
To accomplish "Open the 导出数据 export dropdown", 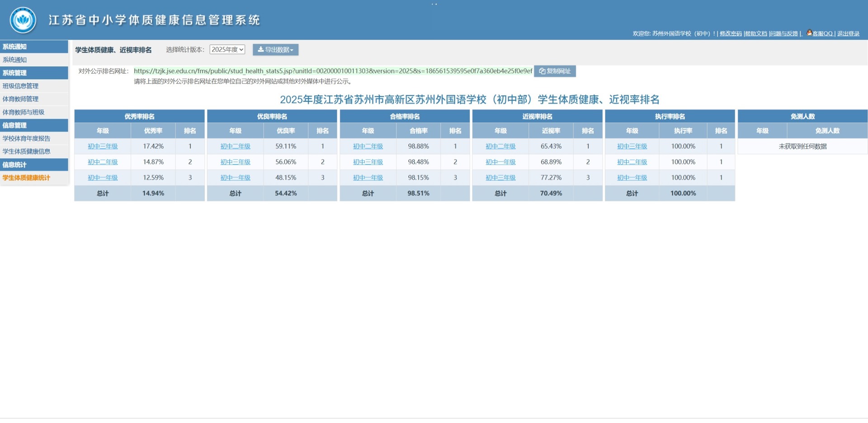I will (x=275, y=50).
